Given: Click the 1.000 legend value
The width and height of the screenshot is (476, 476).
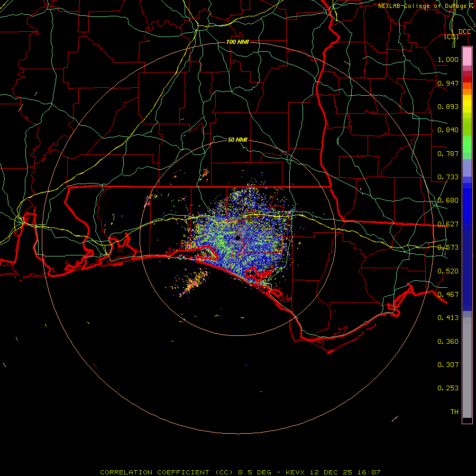Looking at the screenshot, I should point(448,59).
